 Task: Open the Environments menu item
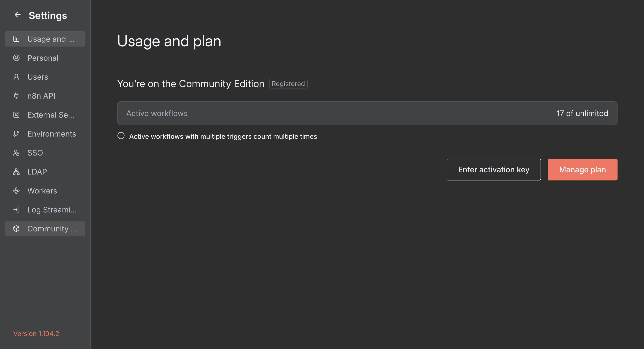tap(52, 134)
